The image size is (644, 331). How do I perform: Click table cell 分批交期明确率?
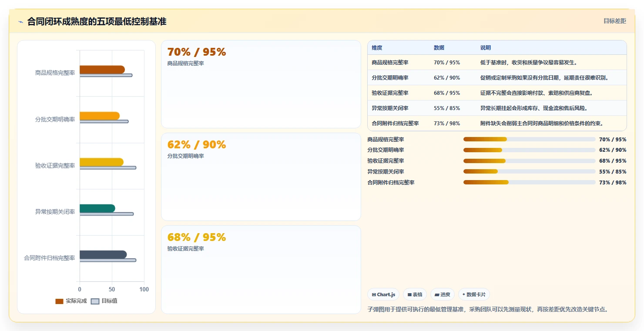pyautogui.click(x=390, y=78)
